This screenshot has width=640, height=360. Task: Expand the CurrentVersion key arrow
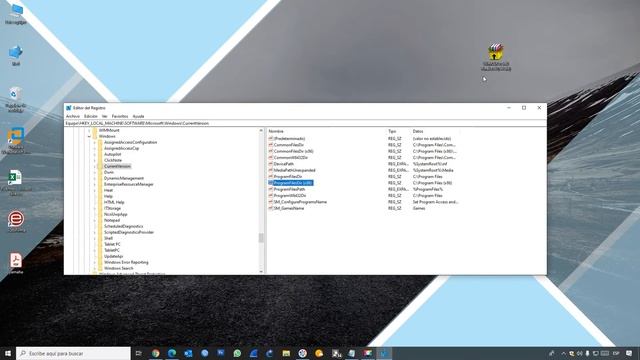tap(95, 166)
